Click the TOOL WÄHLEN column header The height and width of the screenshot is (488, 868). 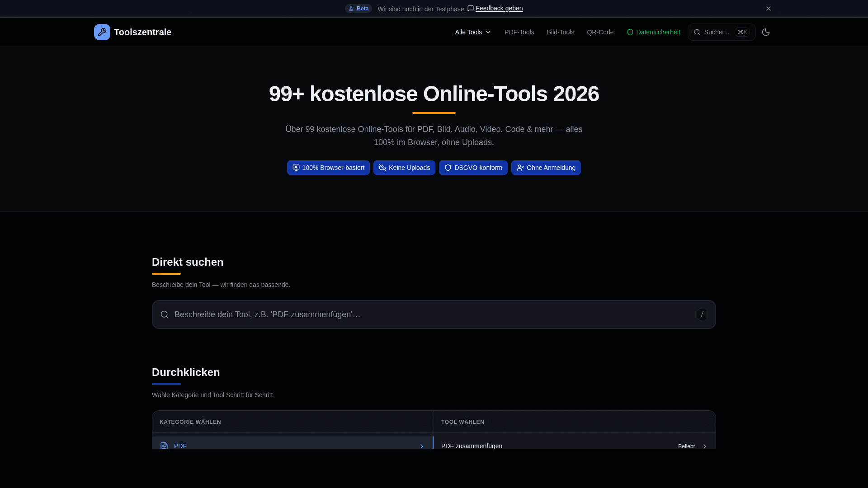point(462,422)
